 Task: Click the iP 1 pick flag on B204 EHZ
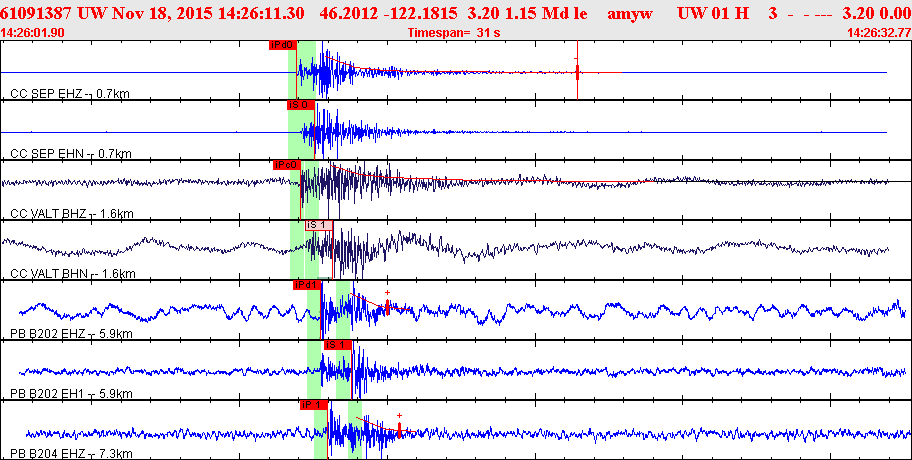click(314, 405)
